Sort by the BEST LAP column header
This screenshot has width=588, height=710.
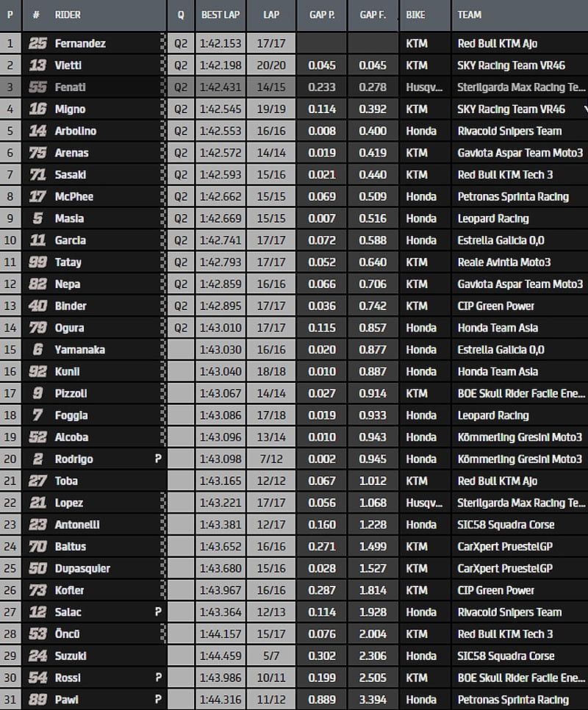coord(220,15)
